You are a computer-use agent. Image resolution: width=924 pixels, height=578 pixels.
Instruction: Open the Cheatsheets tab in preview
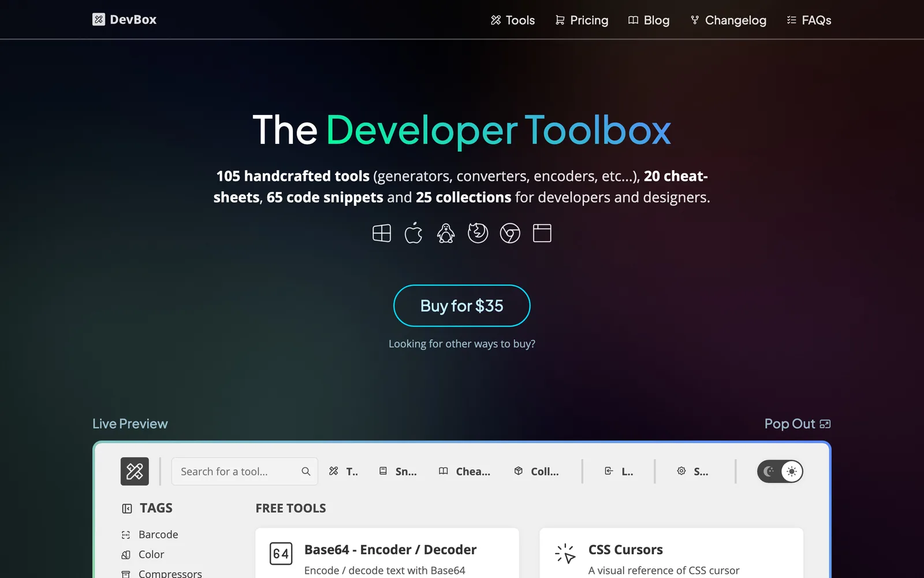click(x=464, y=472)
